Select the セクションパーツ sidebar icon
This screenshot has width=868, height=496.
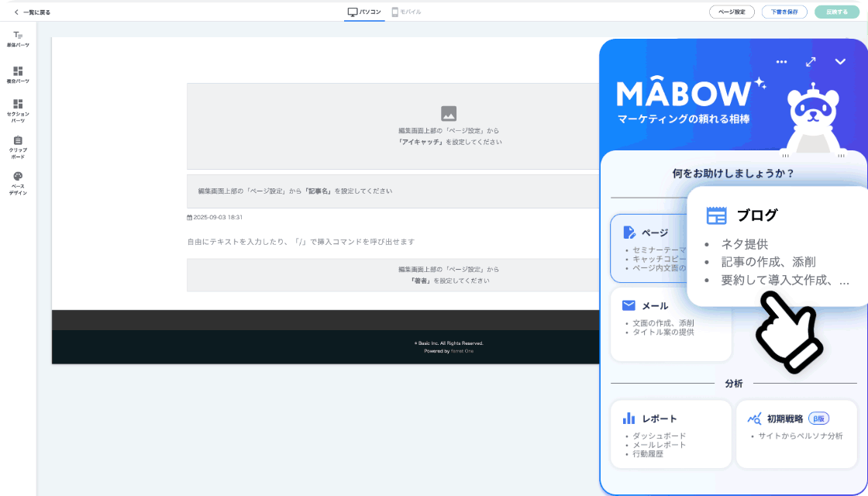[x=18, y=111]
